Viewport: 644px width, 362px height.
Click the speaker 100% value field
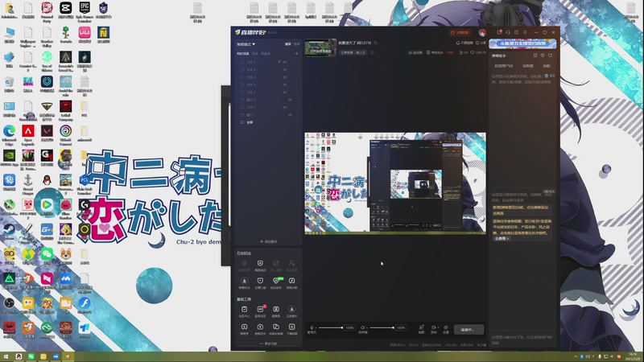click(x=401, y=327)
